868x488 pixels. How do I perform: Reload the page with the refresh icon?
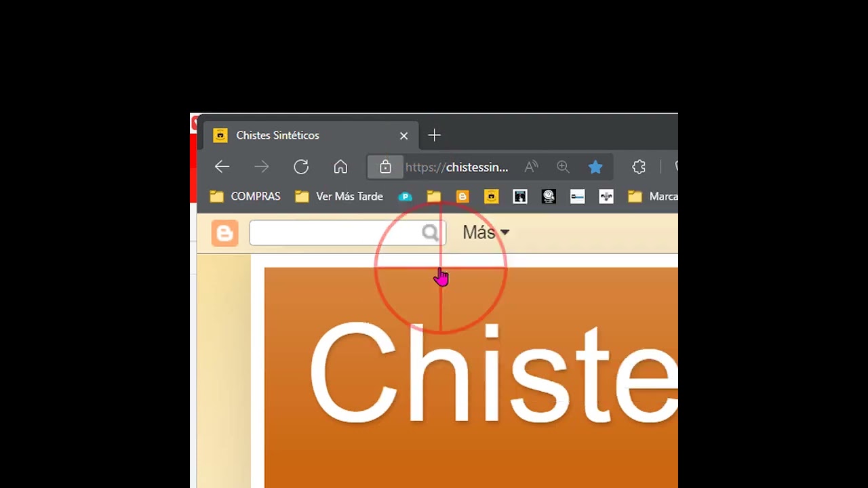tap(301, 167)
